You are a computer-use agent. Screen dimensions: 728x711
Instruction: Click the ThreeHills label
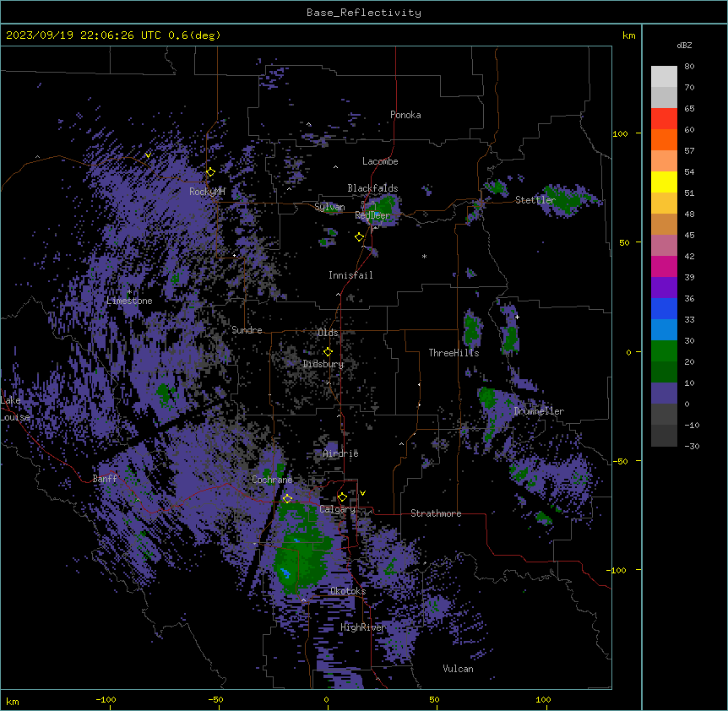click(x=454, y=353)
